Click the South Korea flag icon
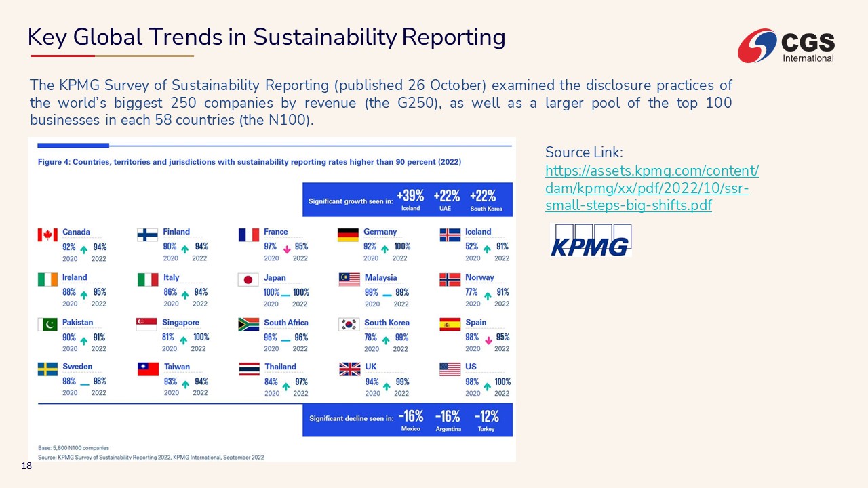Screen dimensions: 868x488 click(349, 325)
